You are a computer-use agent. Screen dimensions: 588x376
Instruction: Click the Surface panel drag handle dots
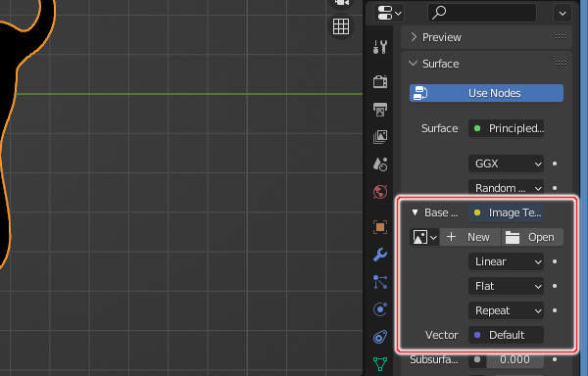point(561,64)
